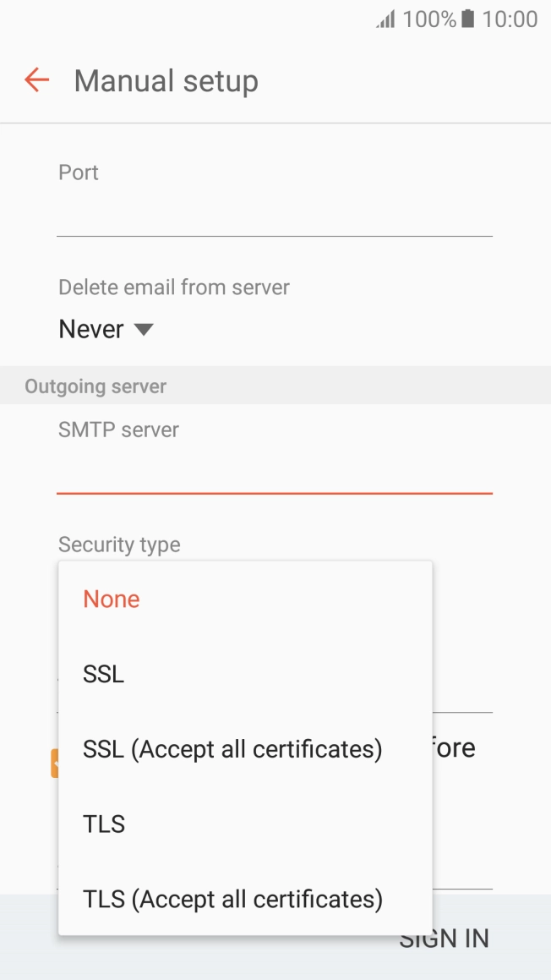Toggle the orange checkbox behind the dropdown
Viewport: 551px width, 980px height.
coord(54,763)
